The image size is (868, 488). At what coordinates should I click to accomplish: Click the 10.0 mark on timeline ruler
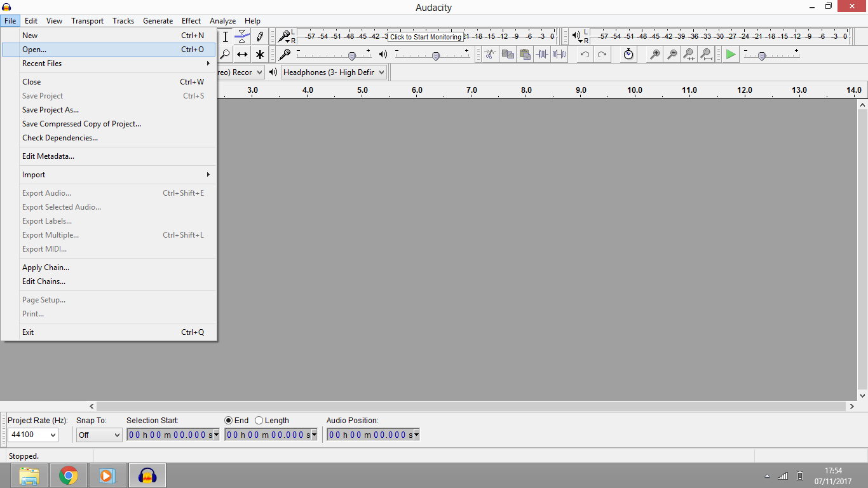click(635, 90)
